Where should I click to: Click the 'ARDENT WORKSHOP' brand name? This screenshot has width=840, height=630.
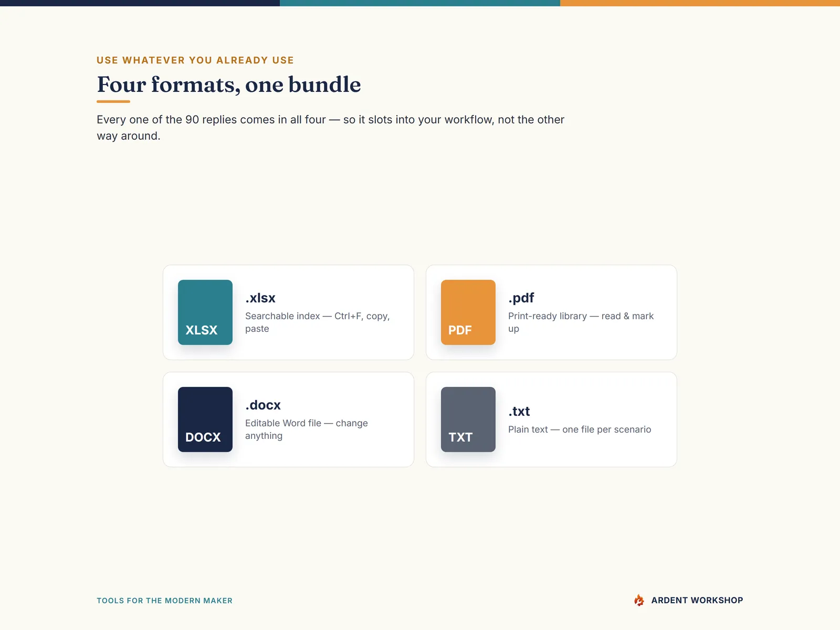(x=697, y=600)
